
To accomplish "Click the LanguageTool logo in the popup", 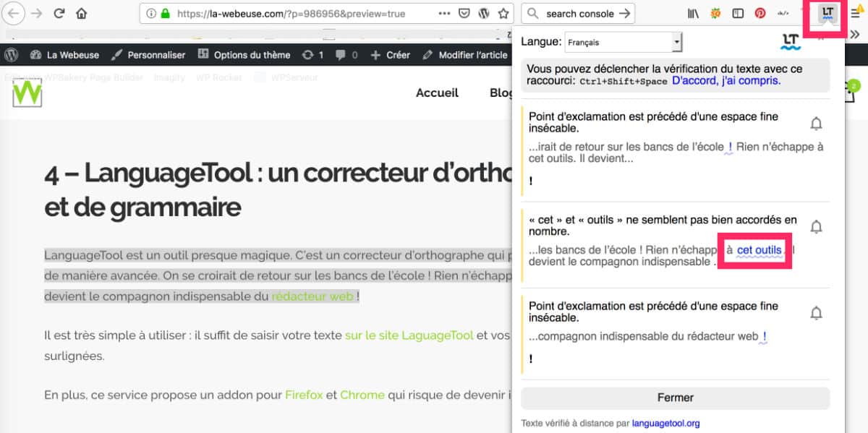I will coord(791,42).
